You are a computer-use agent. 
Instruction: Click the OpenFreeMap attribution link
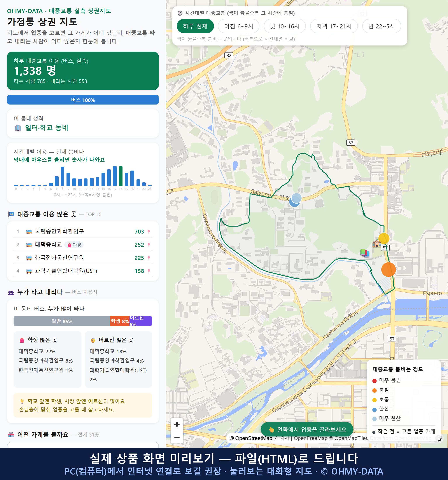311,438
